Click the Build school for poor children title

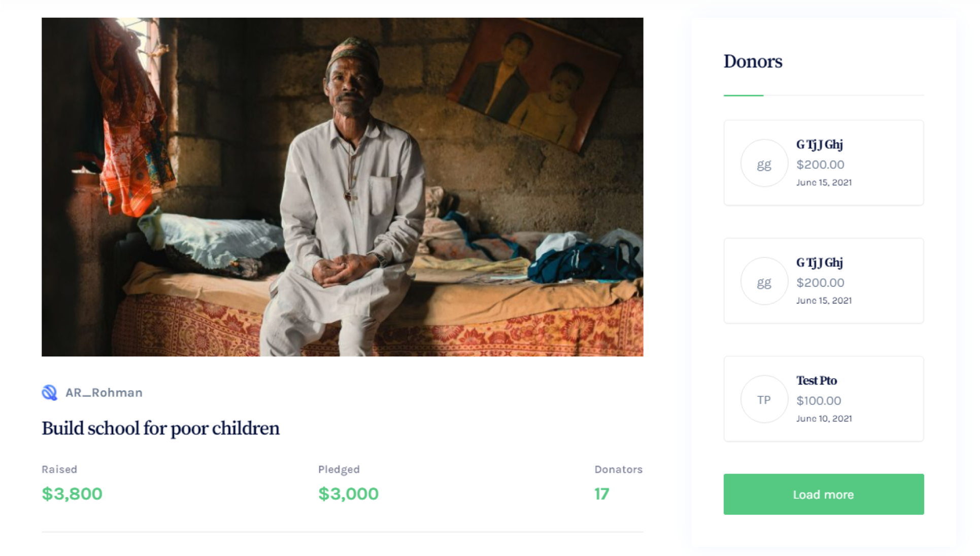pyautogui.click(x=160, y=428)
